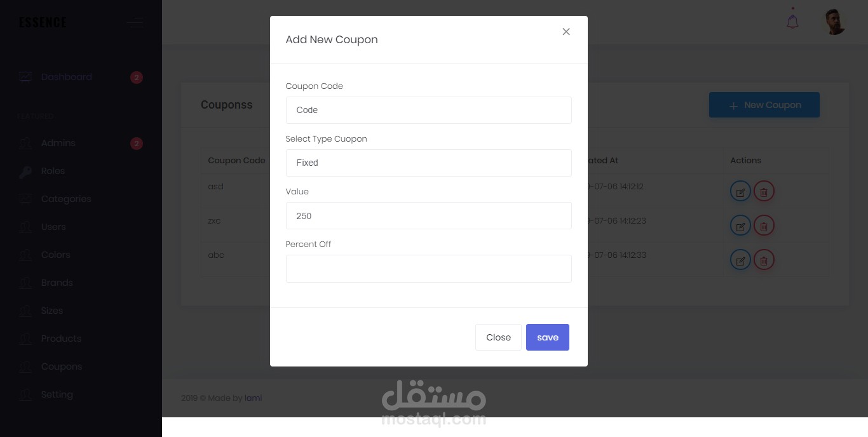The image size is (868, 437).
Task: Click delete icon for coupon abc
Action: coord(764,260)
